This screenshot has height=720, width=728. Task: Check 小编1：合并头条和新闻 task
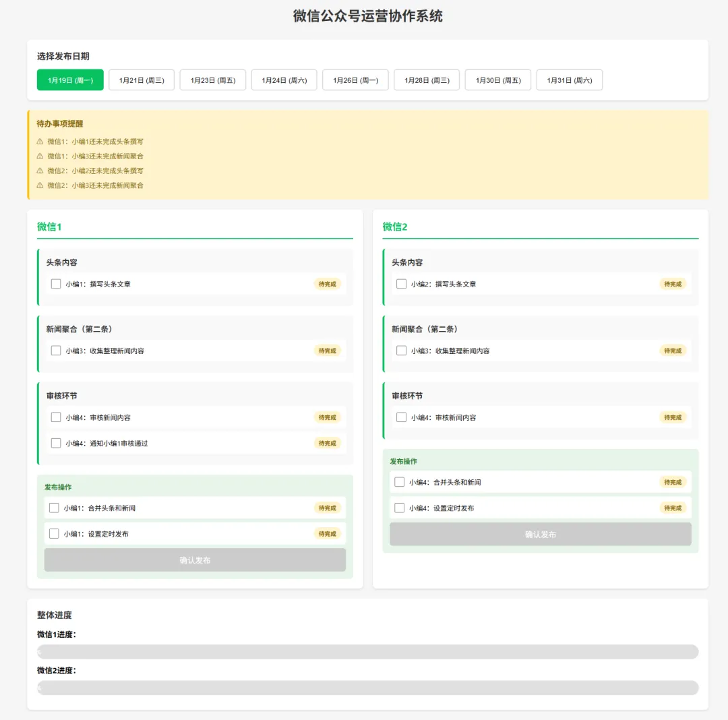tap(54, 508)
